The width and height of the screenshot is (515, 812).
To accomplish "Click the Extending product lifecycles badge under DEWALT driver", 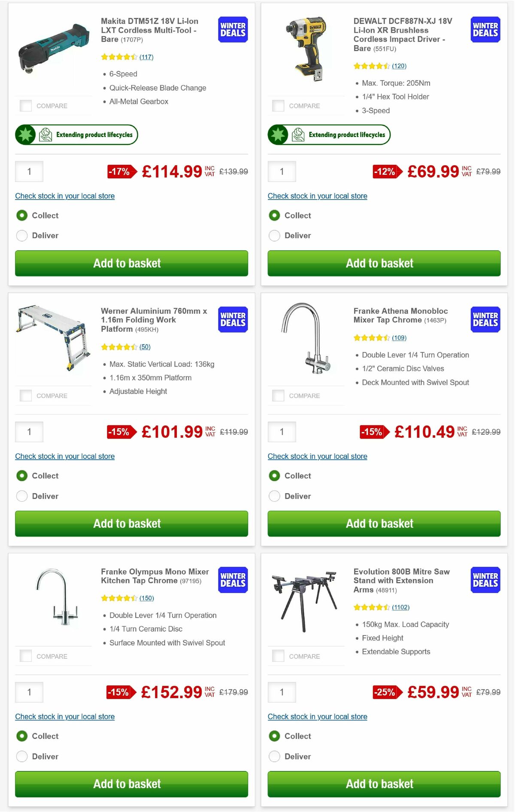I will coord(329,134).
